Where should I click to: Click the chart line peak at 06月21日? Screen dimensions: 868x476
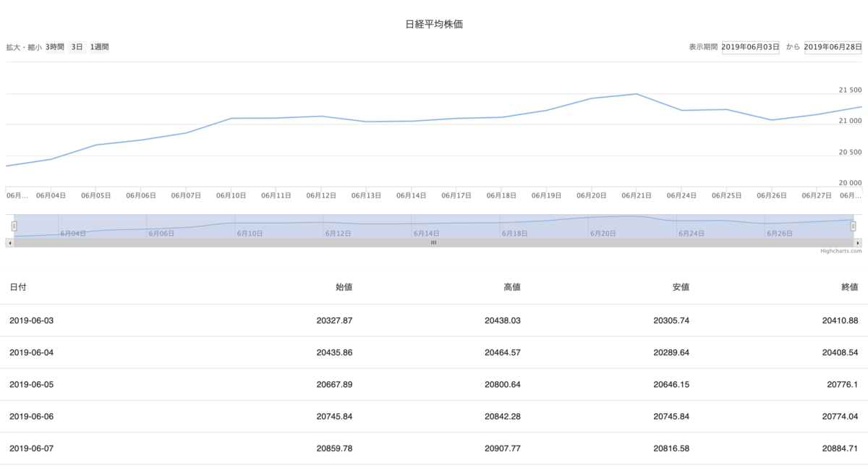coord(637,94)
